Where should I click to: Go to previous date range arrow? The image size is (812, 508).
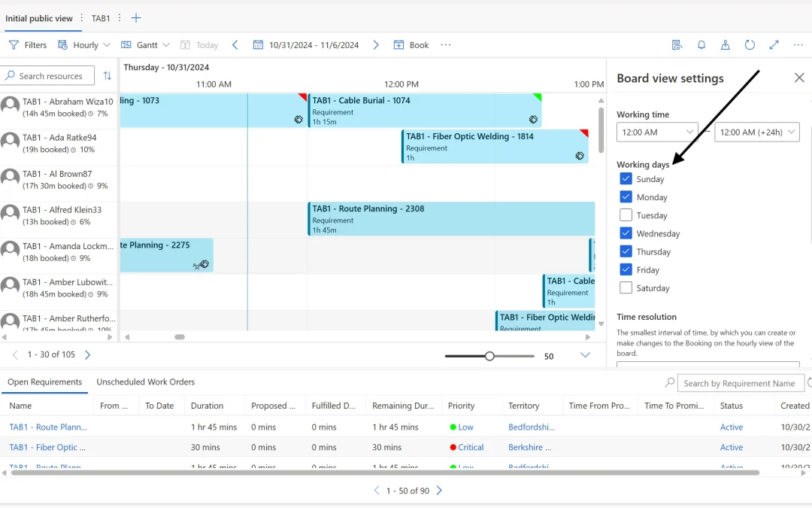click(235, 45)
